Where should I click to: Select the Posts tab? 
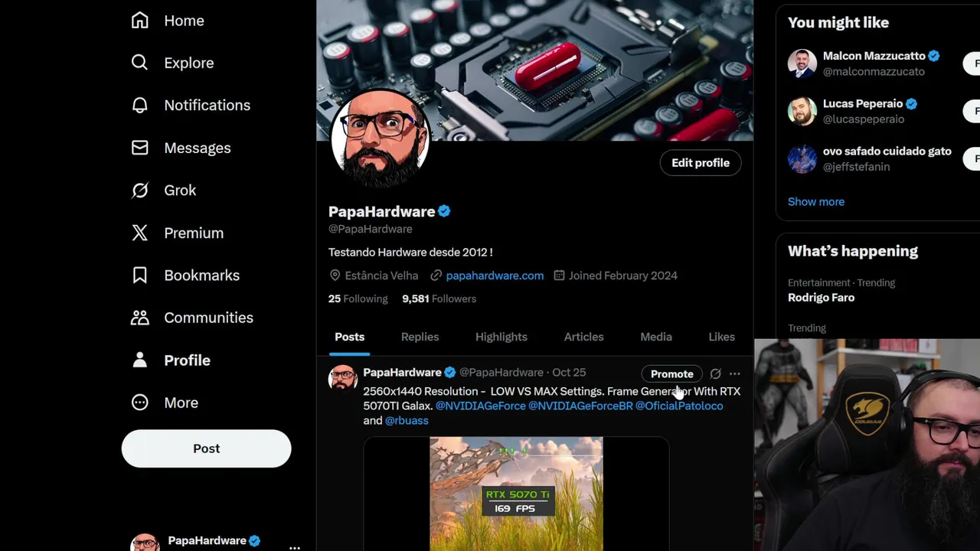349,337
